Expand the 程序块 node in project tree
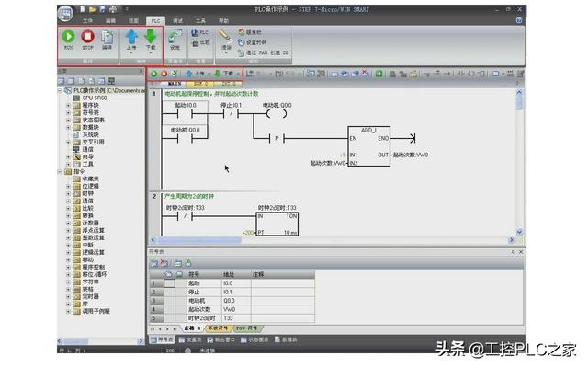The height and width of the screenshot is (368, 588). [68, 105]
